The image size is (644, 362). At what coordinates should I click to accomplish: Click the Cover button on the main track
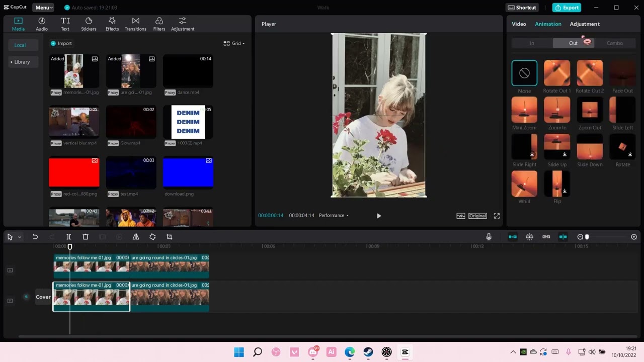coord(43,297)
